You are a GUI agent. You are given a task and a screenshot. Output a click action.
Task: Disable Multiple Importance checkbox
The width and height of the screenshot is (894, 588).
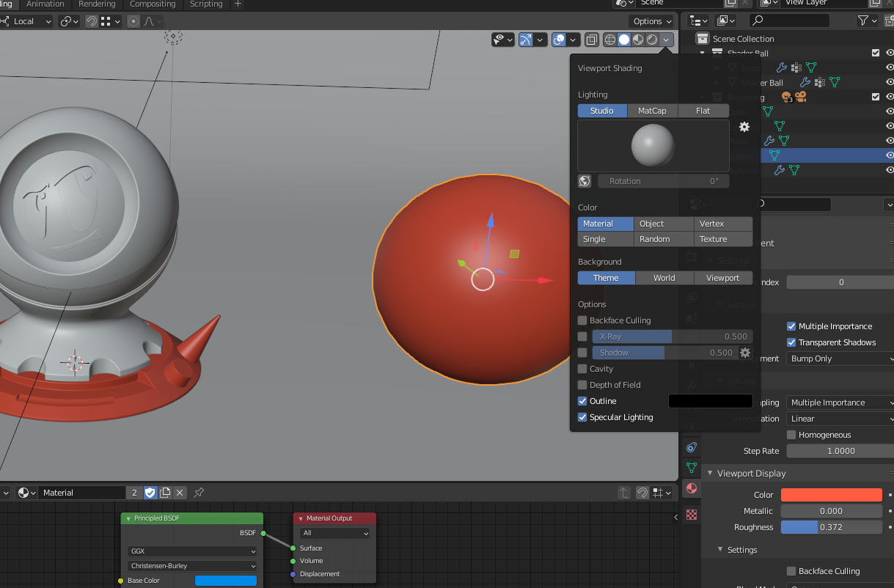point(791,326)
